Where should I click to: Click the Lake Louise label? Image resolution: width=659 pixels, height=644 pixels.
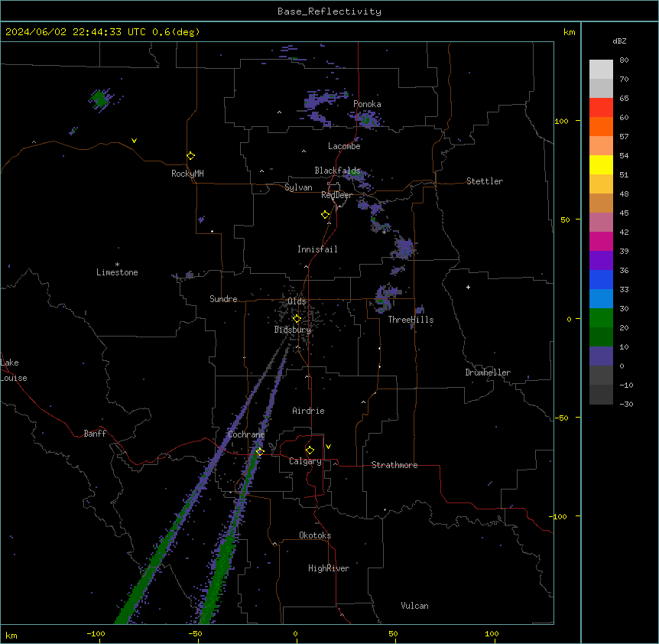[x=14, y=370]
